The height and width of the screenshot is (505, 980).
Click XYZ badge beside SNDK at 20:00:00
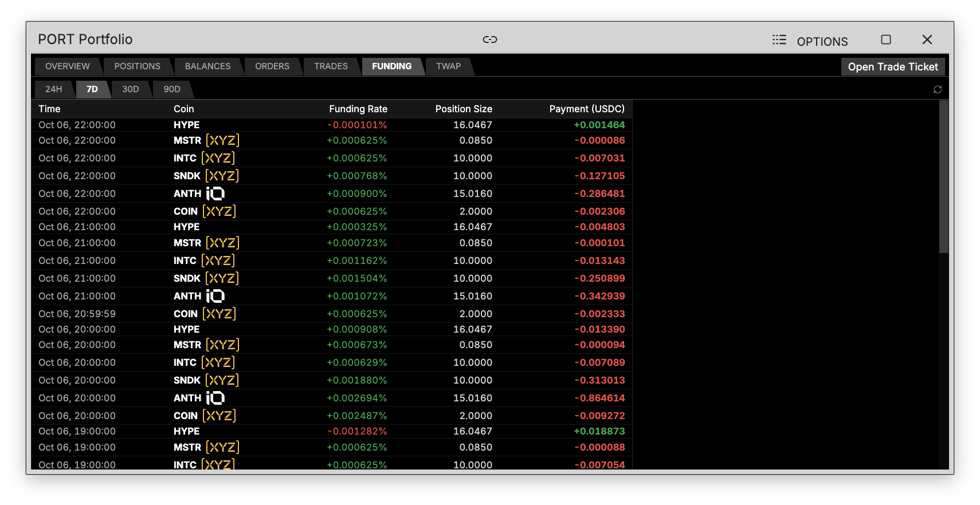[222, 380]
